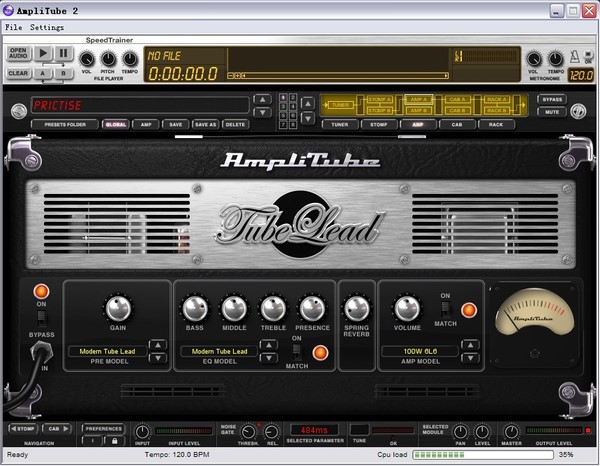600x466 pixels.
Task: Click the lock icon below PREFERENCES
Action: tap(114, 441)
